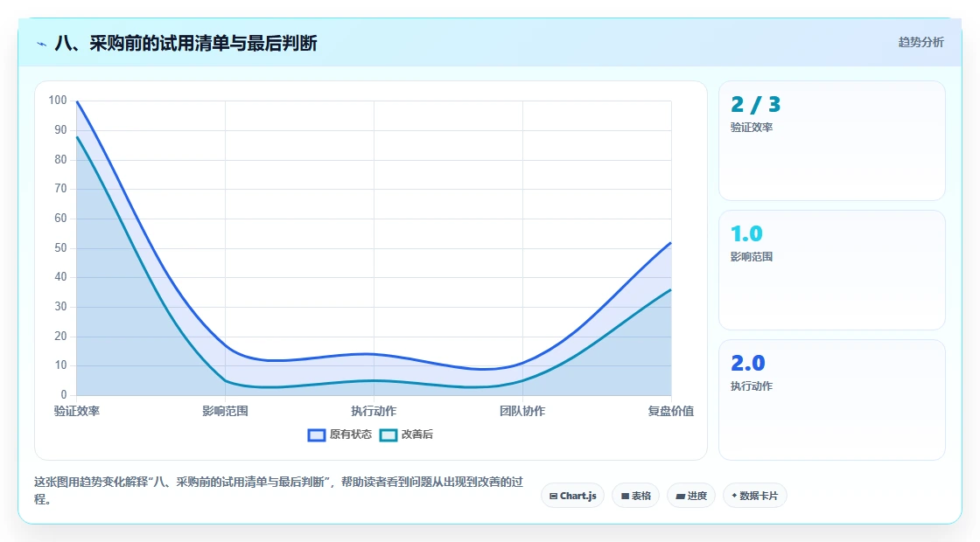Click the 验证效率 x-axis label
The width and height of the screenshot is (980, 542).
tap(77, 411)
